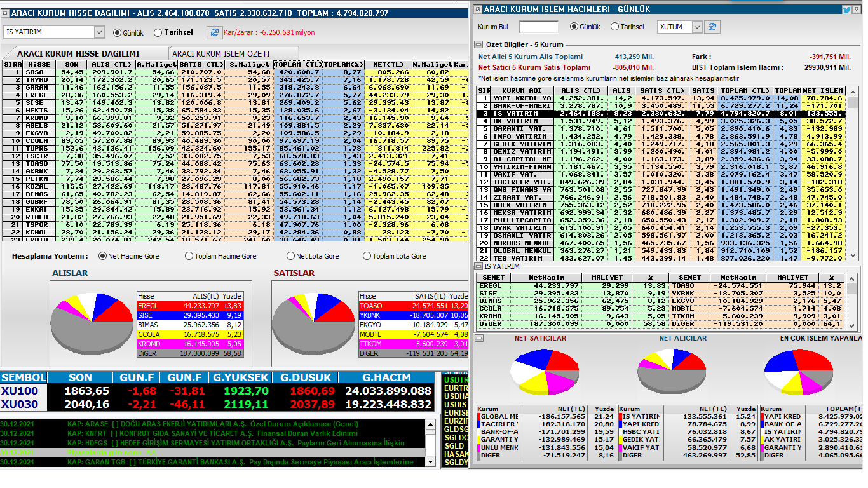868x488 pixels.
Task: Click HSBC YATI row in net buyers table
Action: click(688, 432)
